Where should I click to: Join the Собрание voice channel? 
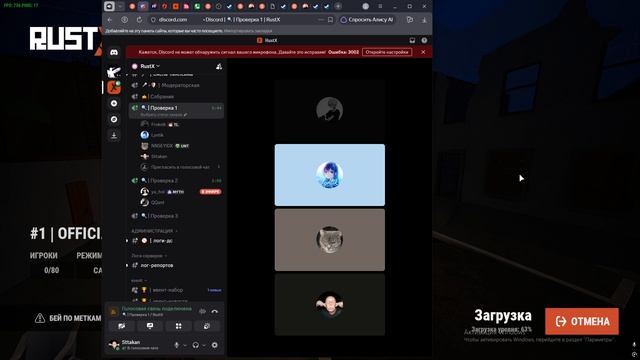(177, 97)
